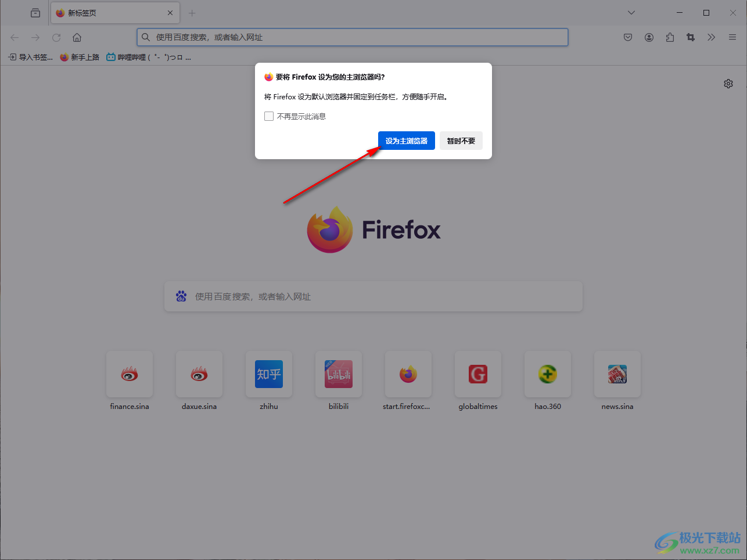Expand more tools overflow chevron
The width and height of the screenshot is (747, 560).
[x=712, y=37]
